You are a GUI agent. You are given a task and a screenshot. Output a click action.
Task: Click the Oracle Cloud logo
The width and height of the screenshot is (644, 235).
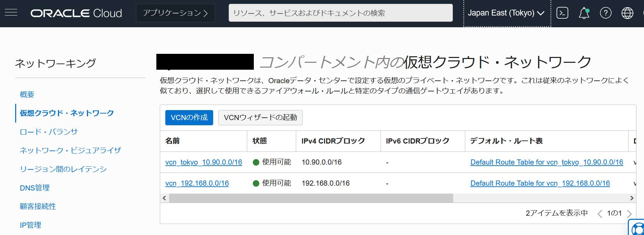[76, 13]
